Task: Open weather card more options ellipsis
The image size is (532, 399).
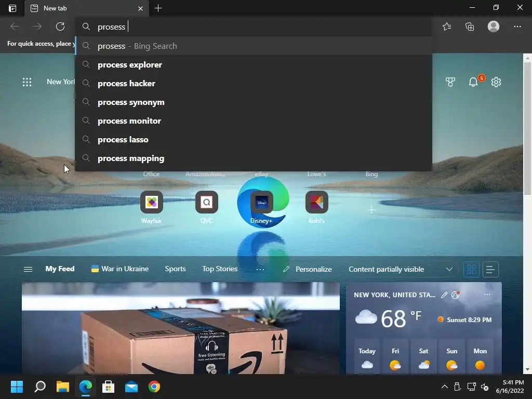Action: click(487, 295)
